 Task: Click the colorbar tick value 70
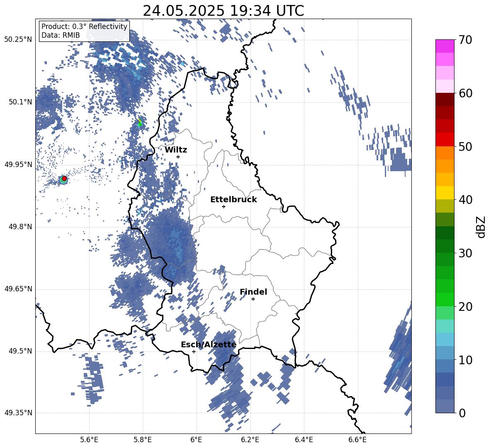pos(465,40)
